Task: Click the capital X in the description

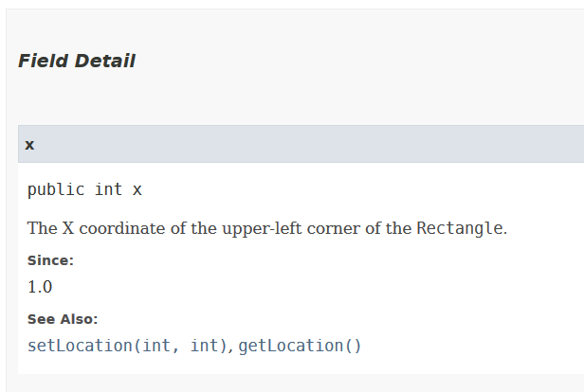Action: coord(68,228)
